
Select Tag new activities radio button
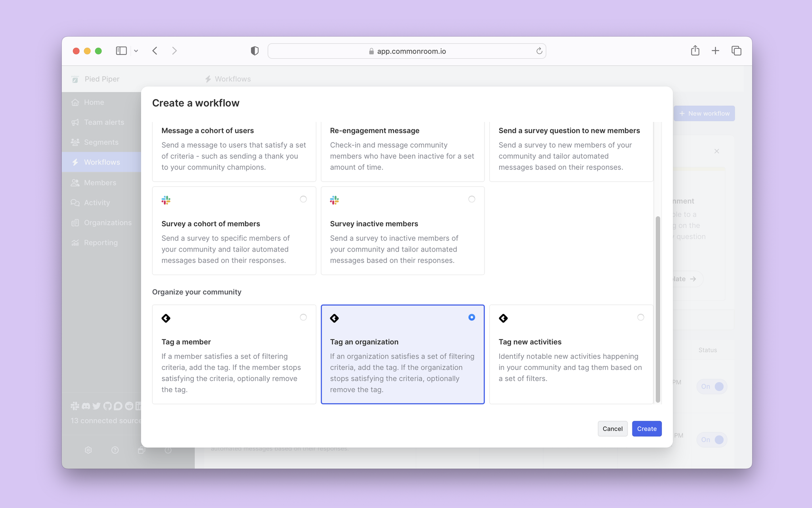pyautogui.click(x=640, y=317)
